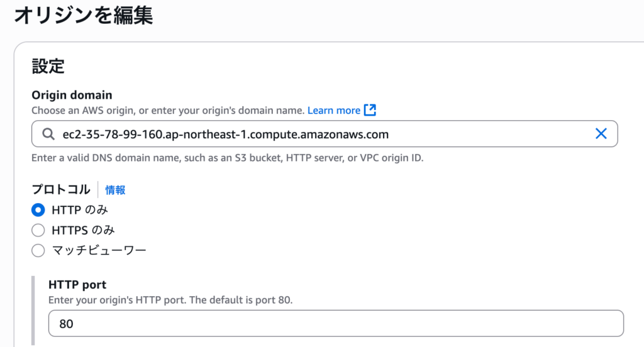Click the external link icon beside Learn more
The width and height of the screenshot is (644, 347).
pos(370,110)
